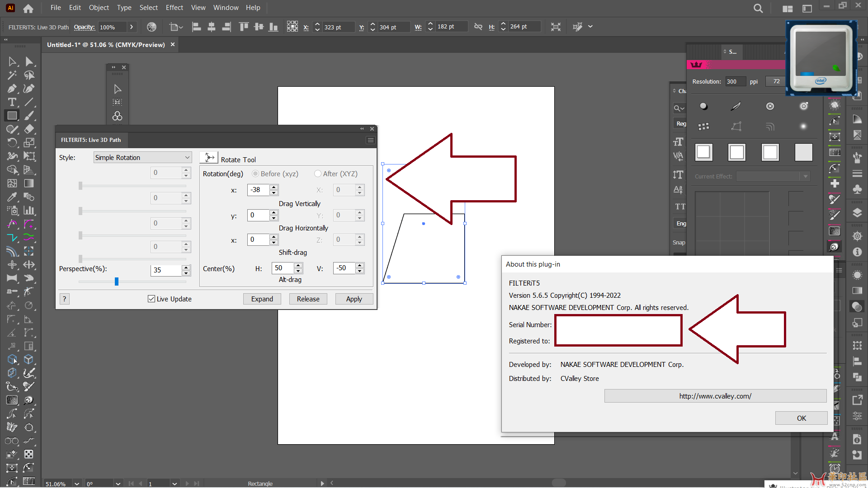Click the light gray swatch in effects panel
This screenshot has width=868, height=488.
coord(804,152)
